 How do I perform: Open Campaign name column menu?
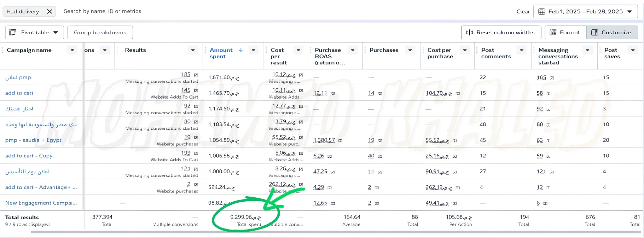72,50
